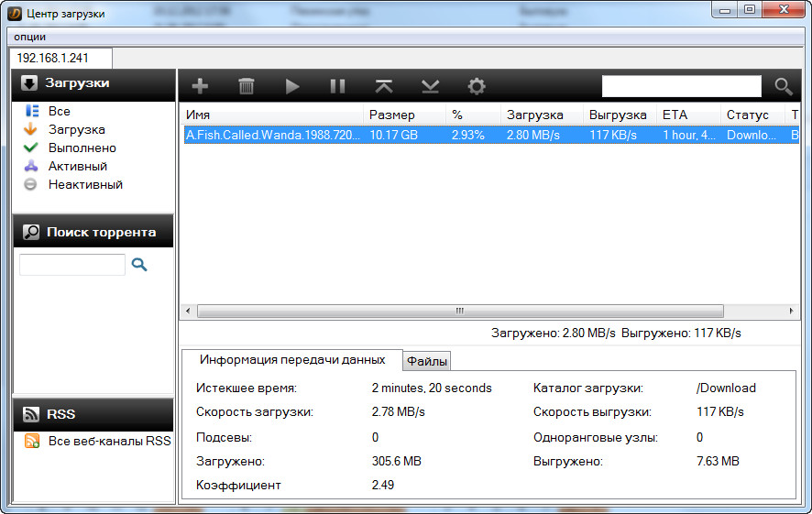Click the Поиск торрента input field
This screenshot has height=514, width=812.
click(72, 265)
